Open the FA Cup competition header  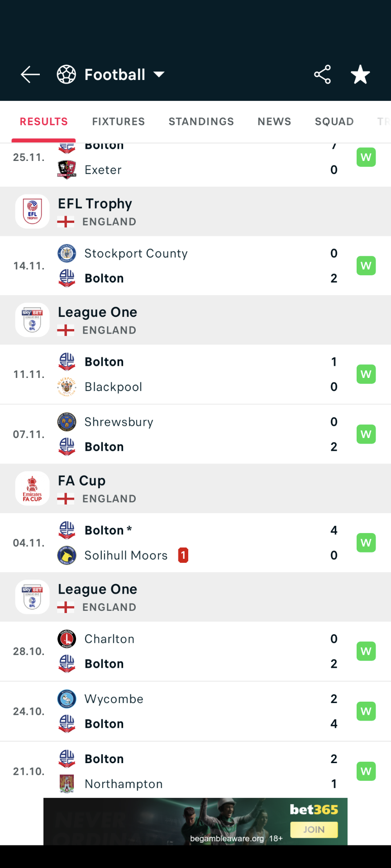tap(195, 489)
